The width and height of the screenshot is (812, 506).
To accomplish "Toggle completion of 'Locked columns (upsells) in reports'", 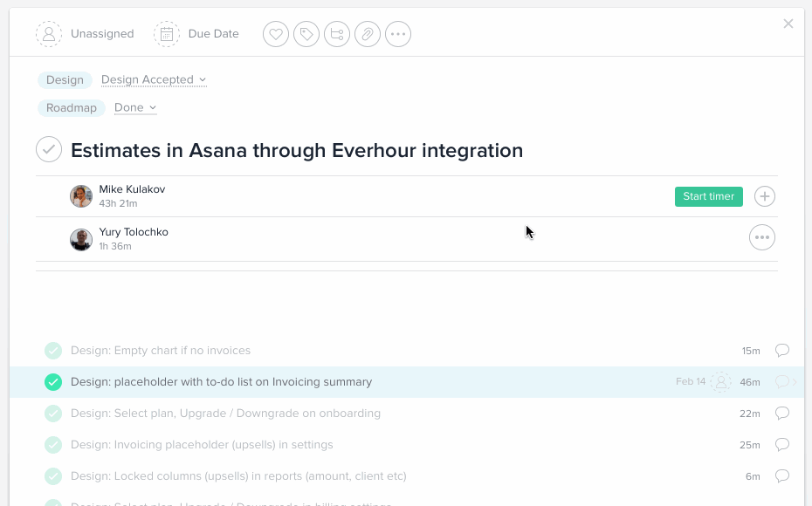I will coord(52,475).
